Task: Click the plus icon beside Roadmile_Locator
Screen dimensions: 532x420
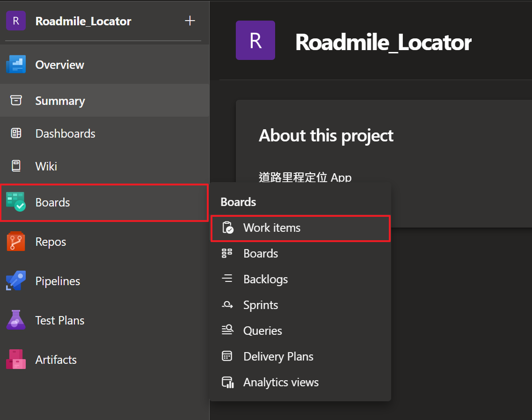Action: click(x=190, y=21)
